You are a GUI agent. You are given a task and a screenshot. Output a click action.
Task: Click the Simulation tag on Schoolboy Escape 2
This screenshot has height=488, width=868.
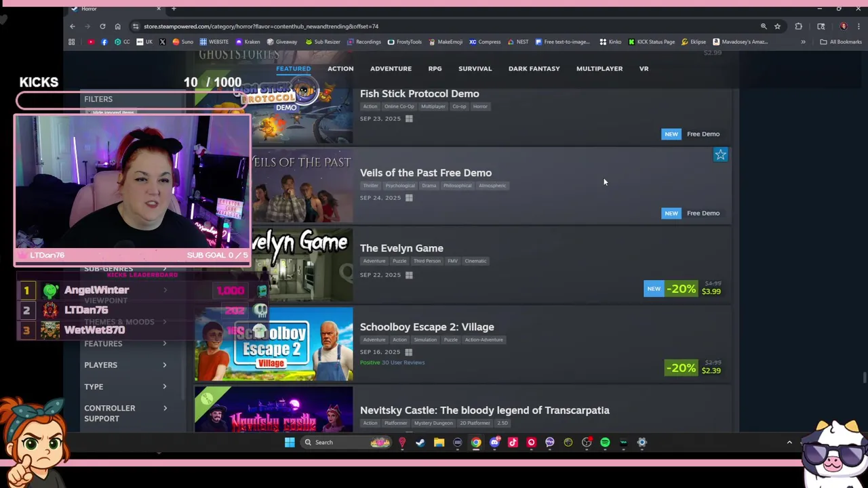point(425,340)
